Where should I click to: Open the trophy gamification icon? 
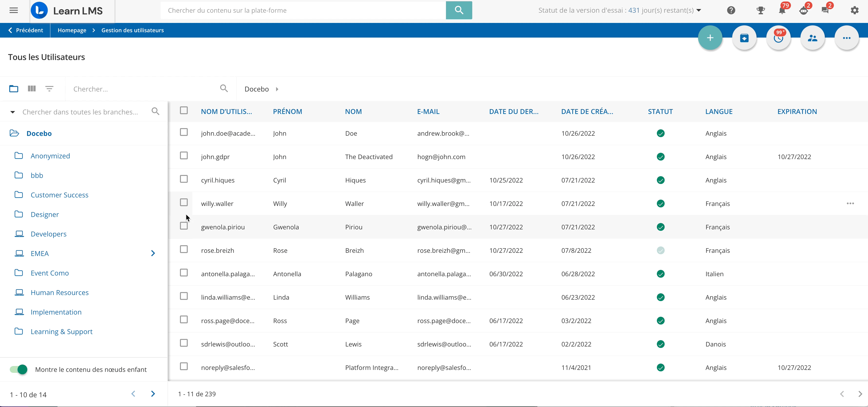(x=760, y=10)
